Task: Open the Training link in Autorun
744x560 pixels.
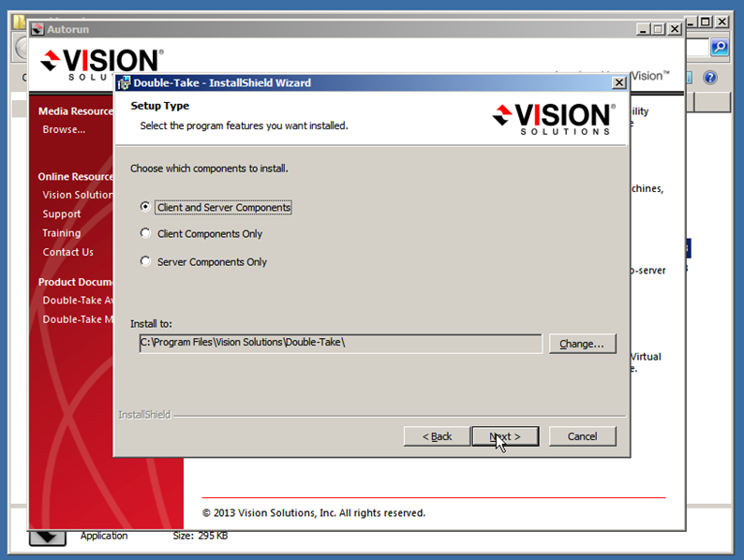Action: pyautogui.click(x=62, y=233)
